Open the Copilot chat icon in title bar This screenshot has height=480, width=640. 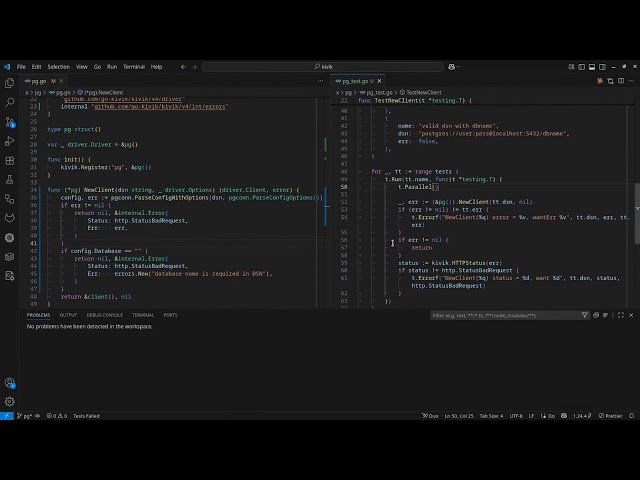[x=451, y=67]
